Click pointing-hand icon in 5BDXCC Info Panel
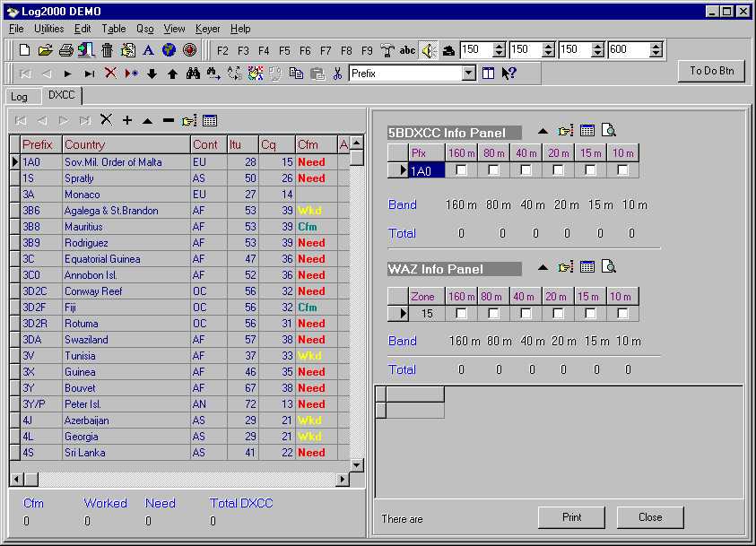756x546 pixels. (x=566, y=131)
